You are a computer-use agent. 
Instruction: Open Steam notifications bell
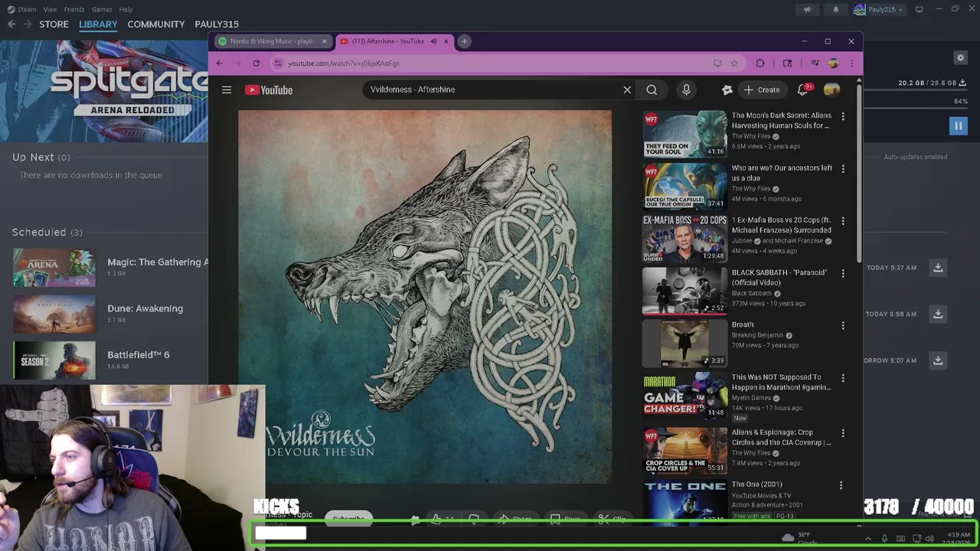[835, 9]
